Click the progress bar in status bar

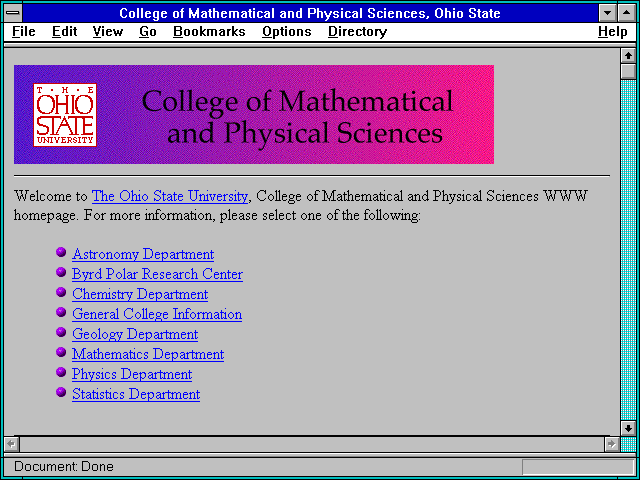pos(578,467)
